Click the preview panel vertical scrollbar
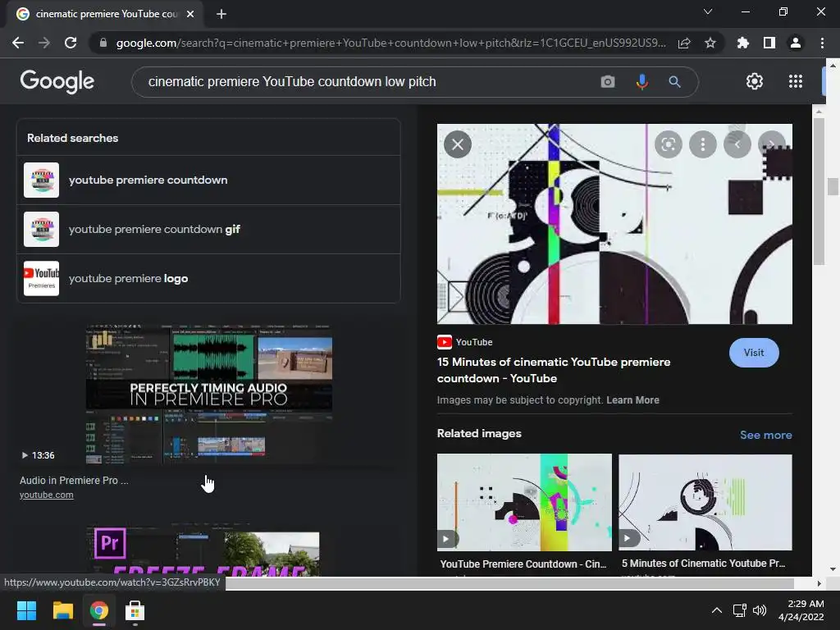 [819, 191]
